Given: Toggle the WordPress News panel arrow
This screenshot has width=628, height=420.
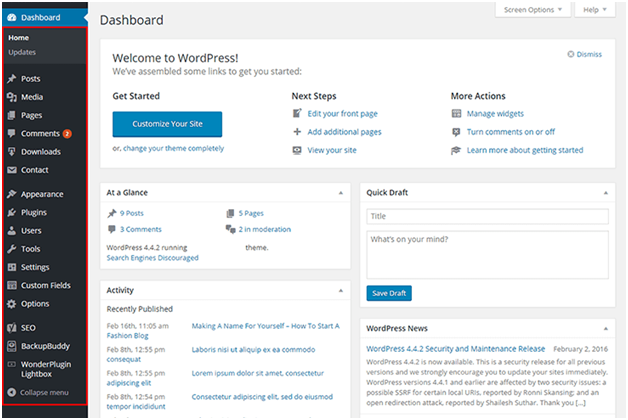Looking at the screenshot, I should (606, 329).
